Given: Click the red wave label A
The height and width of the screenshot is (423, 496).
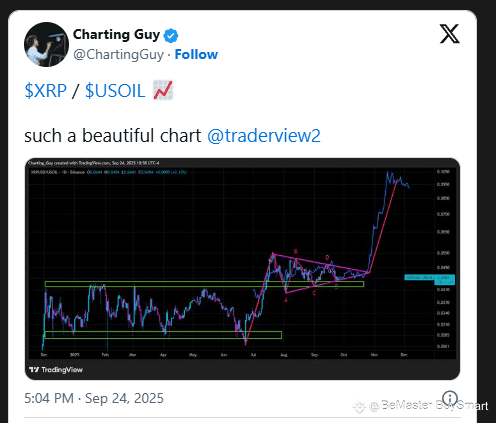Looking at the screenshot, I should pyautogui.click(x=285, y=300).
